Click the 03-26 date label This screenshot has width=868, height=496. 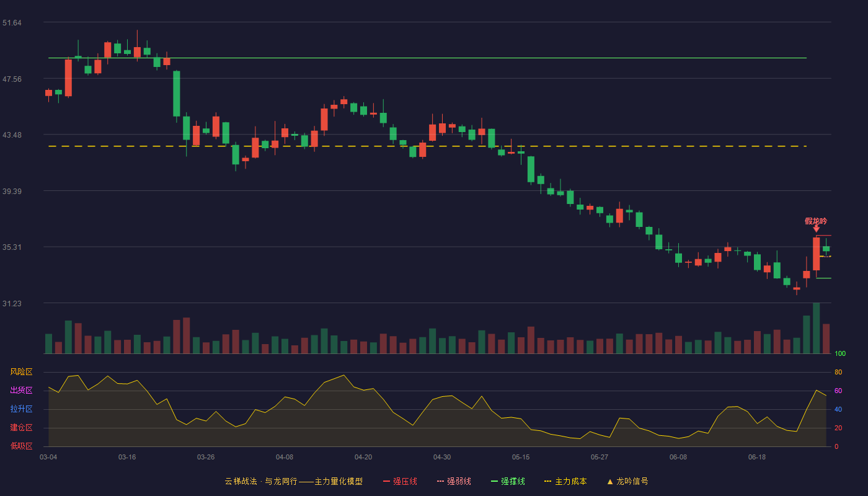[206, 457]
